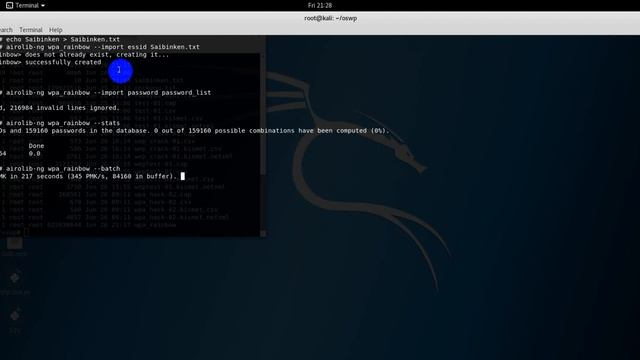Viewport: 640px width, 360px height.
Task: Click the Terminal icon in the top bar
Action: (x=9, y=5)
